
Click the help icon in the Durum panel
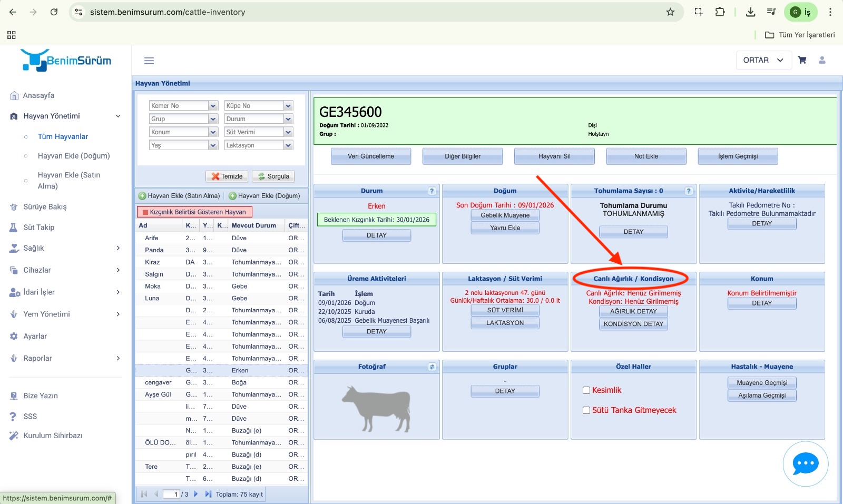coord(432,191)
